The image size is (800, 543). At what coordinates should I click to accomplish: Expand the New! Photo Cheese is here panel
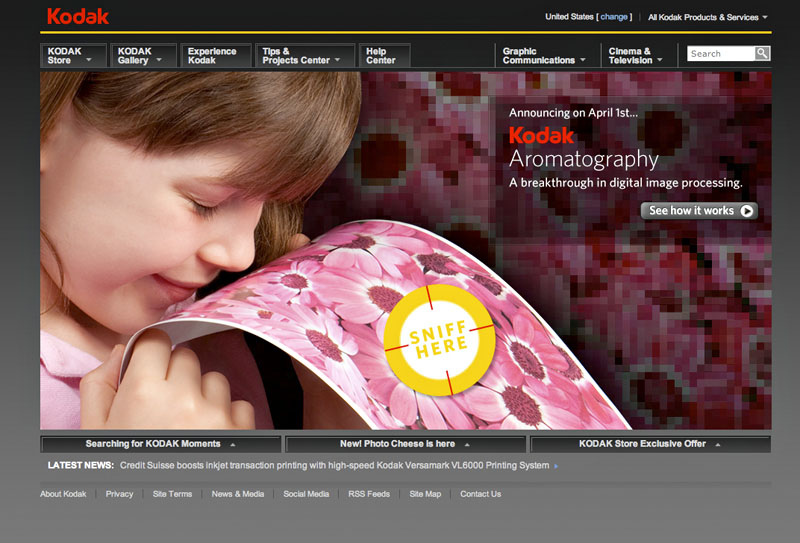pyautogui.click(x=405, y=444)
